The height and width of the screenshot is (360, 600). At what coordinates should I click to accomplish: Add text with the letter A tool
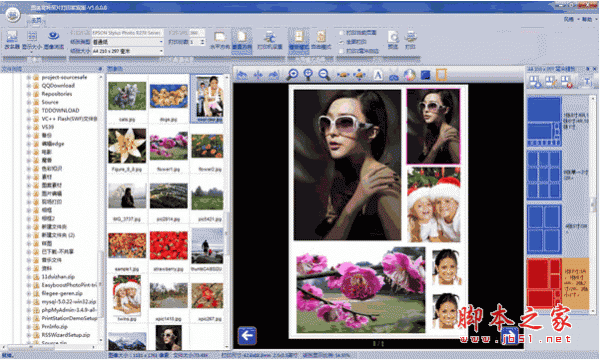tap(378, 75)
